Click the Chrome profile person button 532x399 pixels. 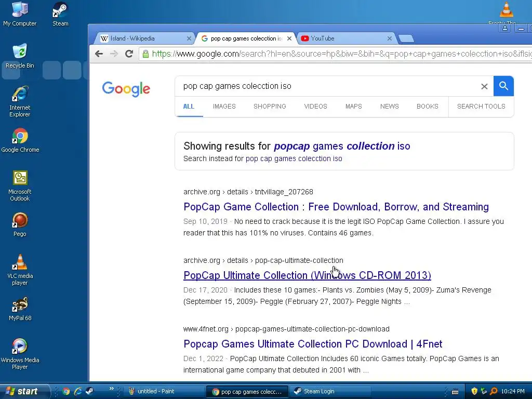click(505, 28)
